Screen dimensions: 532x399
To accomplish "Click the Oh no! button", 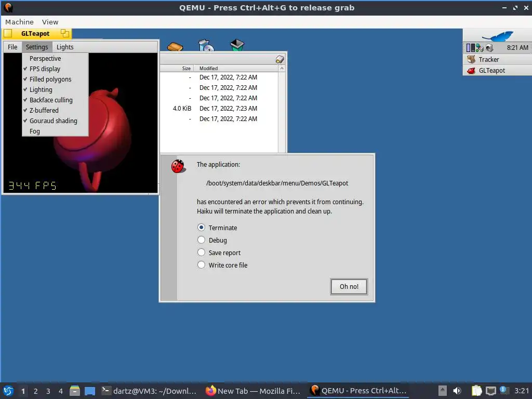I will click(349, 287).
